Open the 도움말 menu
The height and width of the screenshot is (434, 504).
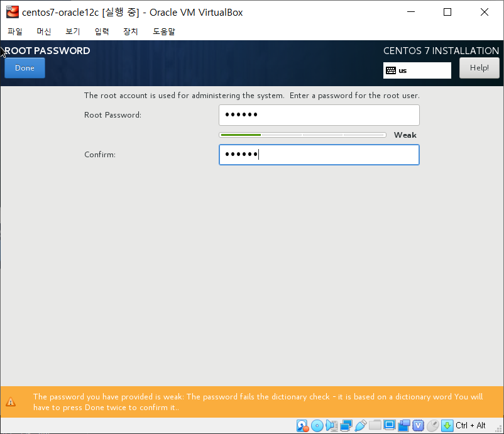pos(164,31)
